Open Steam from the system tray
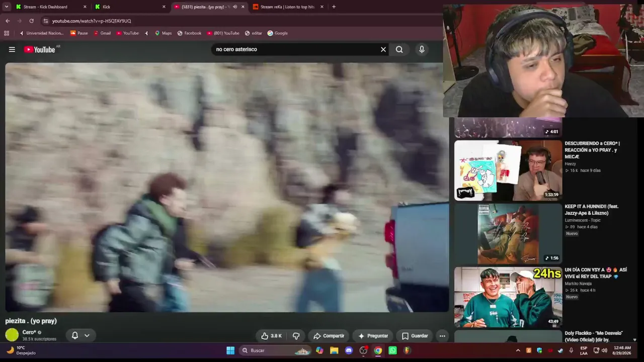The height and width of the screenshot is (362, 644). pyautogui.click(x=560, y=350)
